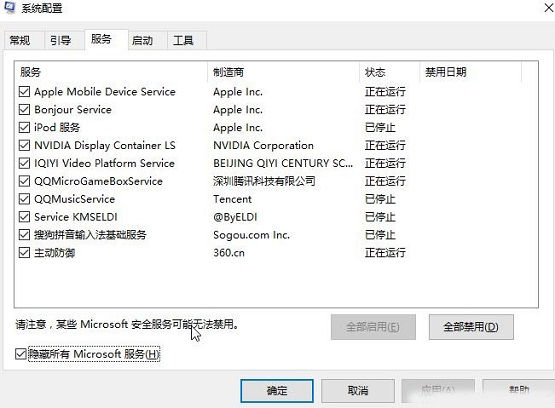555x408 pixels.
Task: Uncheck NVIDIA Display Container LS
Action: click(24, 145)
